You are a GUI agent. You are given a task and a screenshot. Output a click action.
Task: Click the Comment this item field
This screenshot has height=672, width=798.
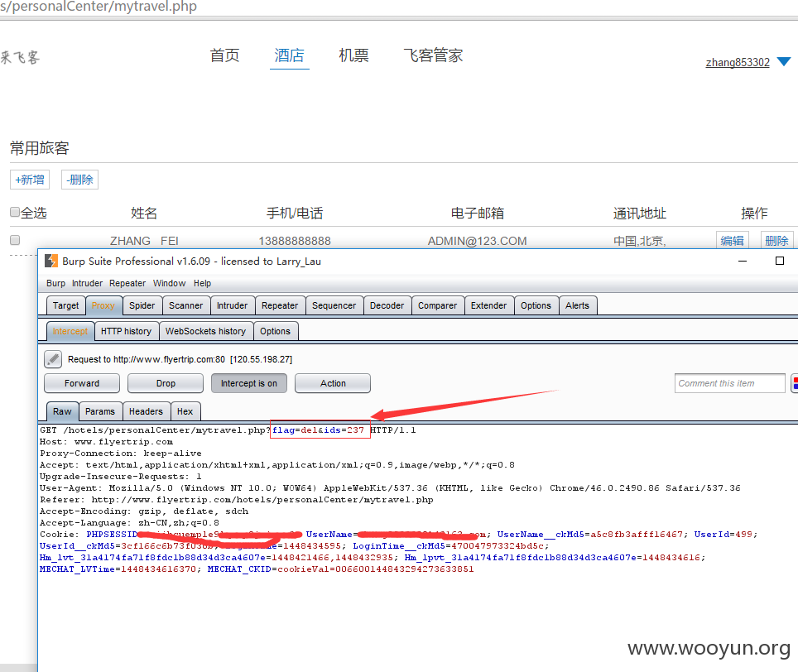pyautogui.click(x=730, y=383)
